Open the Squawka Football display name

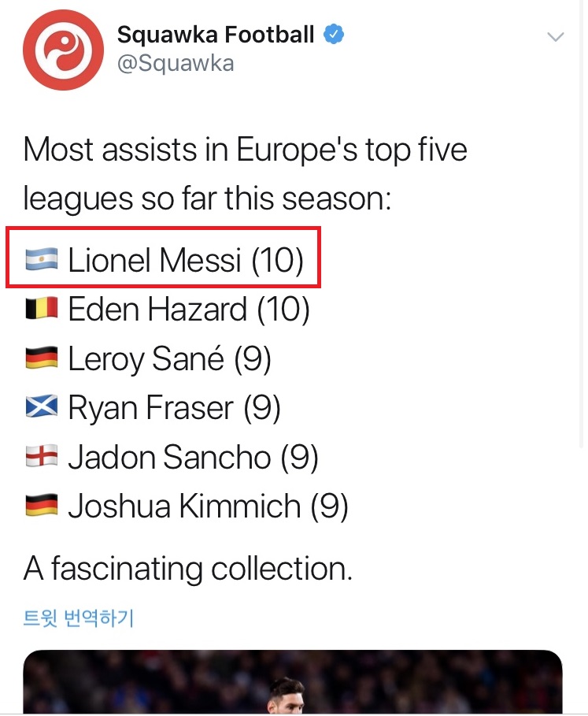click(216, 35)
